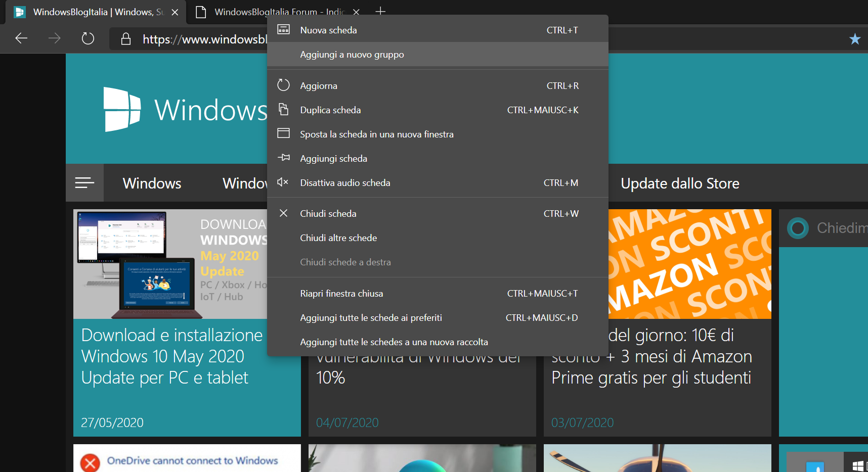Image resolution: width=868 pixels, height=472 pixels.
Task: Click the X icon beside Chiudi scheda
Action: [x=284, y=213]
